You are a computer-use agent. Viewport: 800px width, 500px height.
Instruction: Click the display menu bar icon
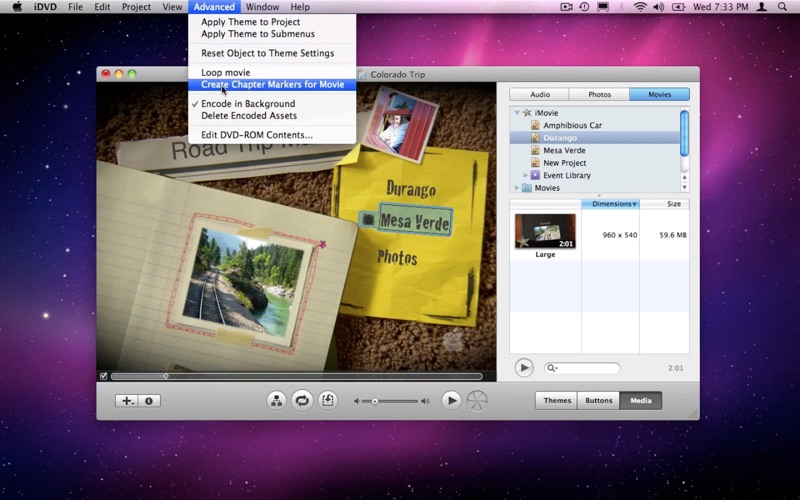(x=603, y=7)
